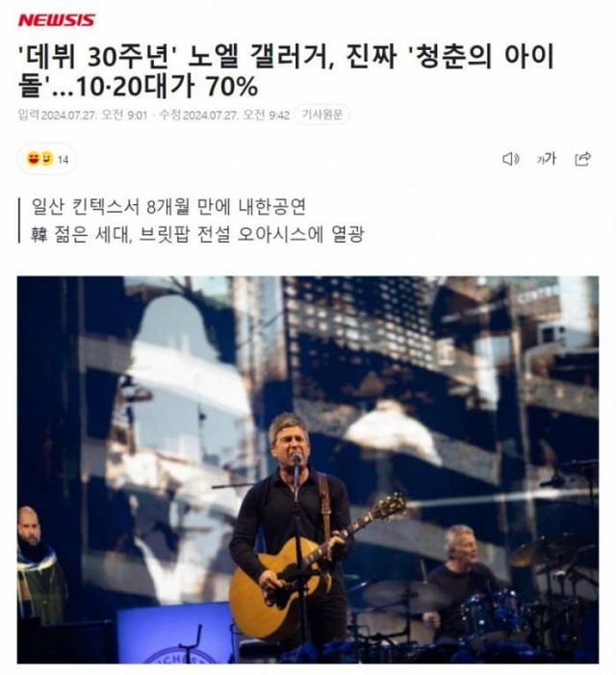Click the vertical quote bar beside subheadings
This screenshot has width=616, height=675.
tap(19, 221)
